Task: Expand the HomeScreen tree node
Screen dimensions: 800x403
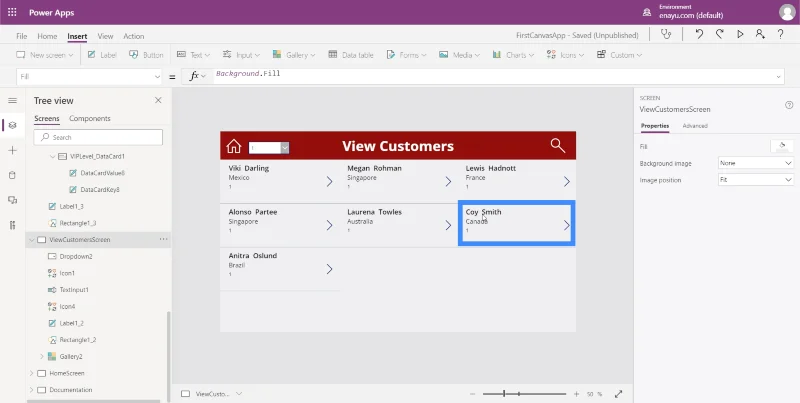Action: tap(32, 373)
